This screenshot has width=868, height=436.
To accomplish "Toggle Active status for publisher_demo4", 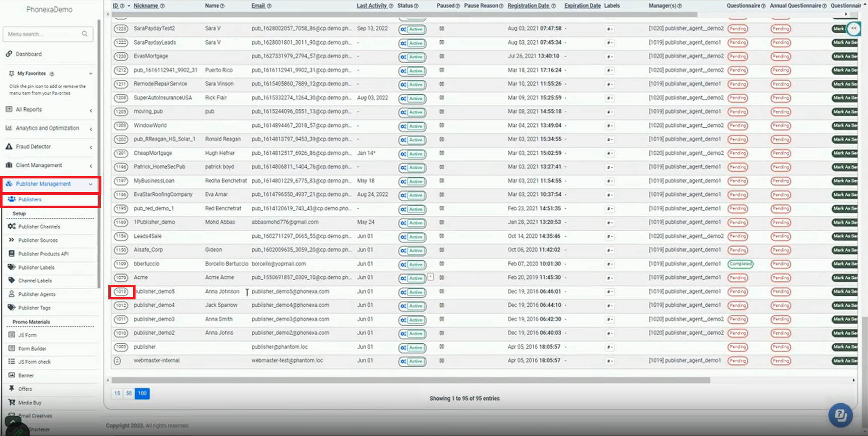I will click(x=416, y=306).
